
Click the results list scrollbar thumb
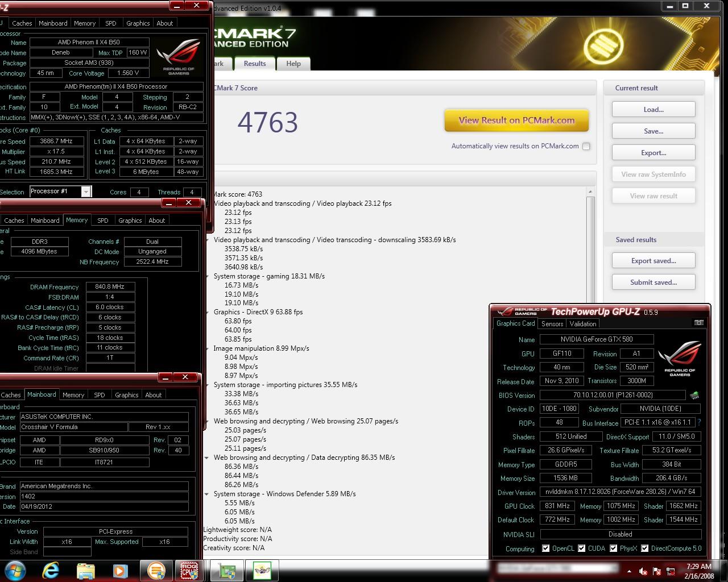click(590, 250)
